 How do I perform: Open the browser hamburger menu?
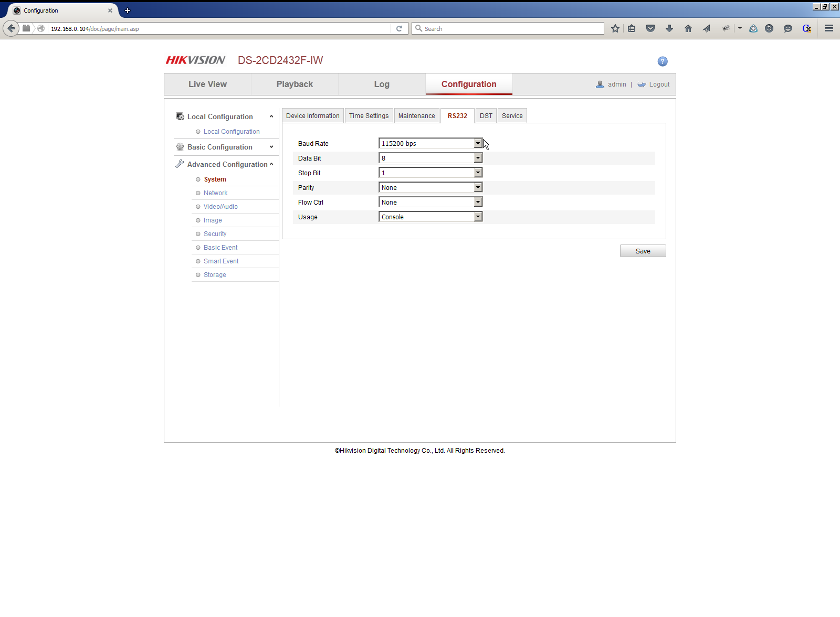pos(829,28)
